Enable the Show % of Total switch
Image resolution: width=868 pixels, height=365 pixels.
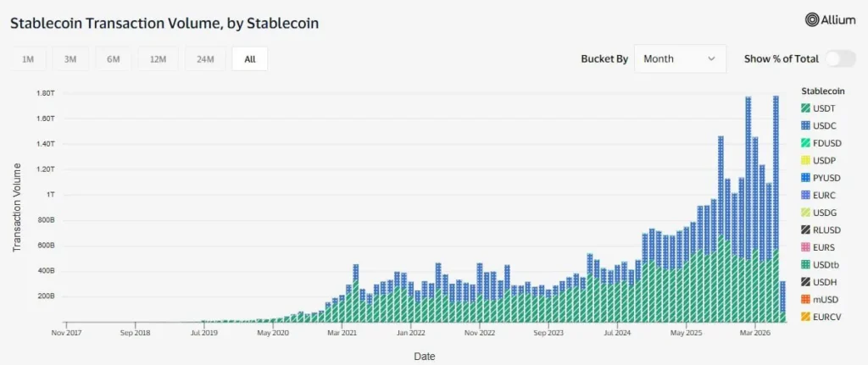tap(841, 58)
